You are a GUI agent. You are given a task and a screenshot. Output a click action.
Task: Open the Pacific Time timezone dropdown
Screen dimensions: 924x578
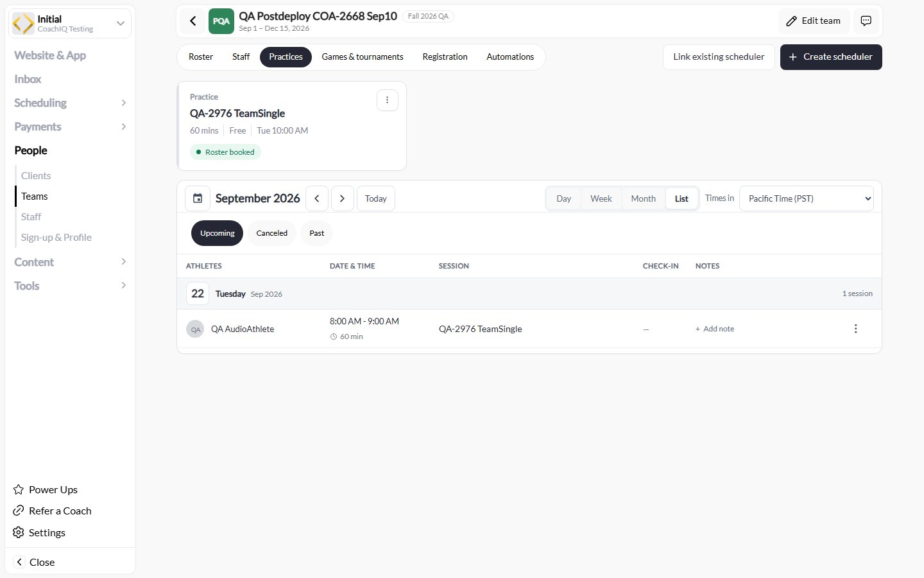pyautogui.click(x=807, y=198)
